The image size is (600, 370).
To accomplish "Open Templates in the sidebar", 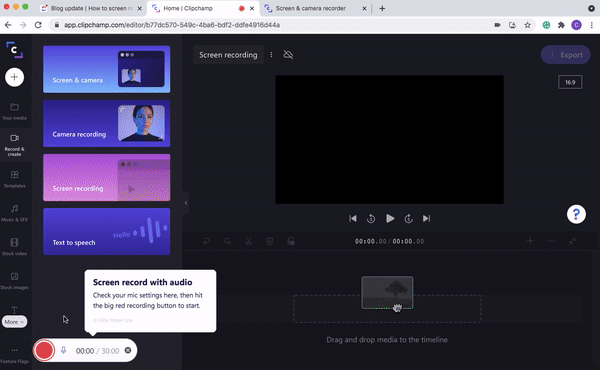I will point(15,179).
